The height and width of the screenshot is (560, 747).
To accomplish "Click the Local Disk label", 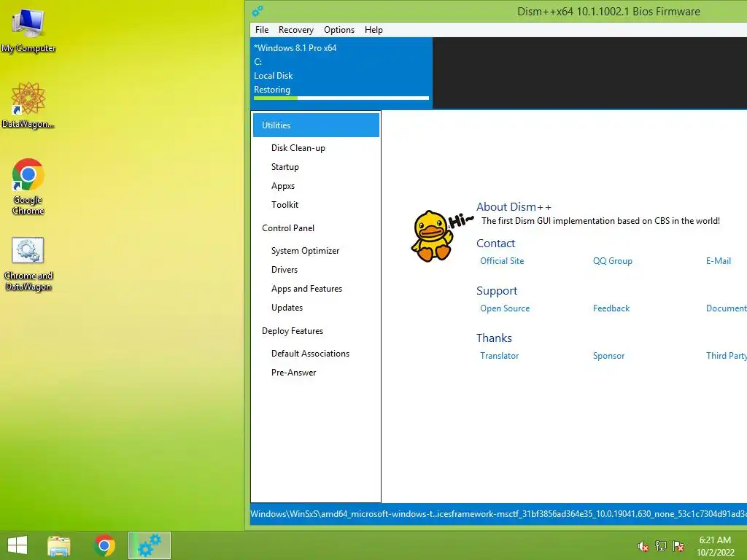I will (274, 76).
